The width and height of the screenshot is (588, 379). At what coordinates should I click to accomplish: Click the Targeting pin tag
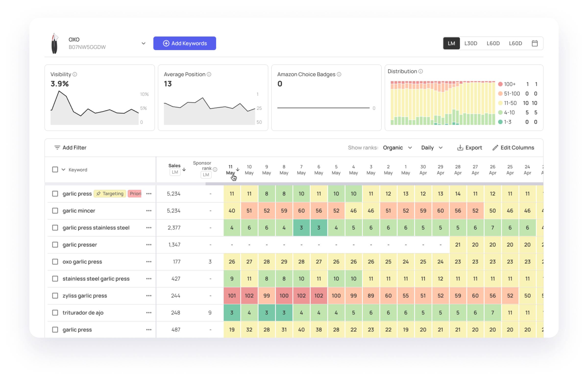tap(110, 194)
